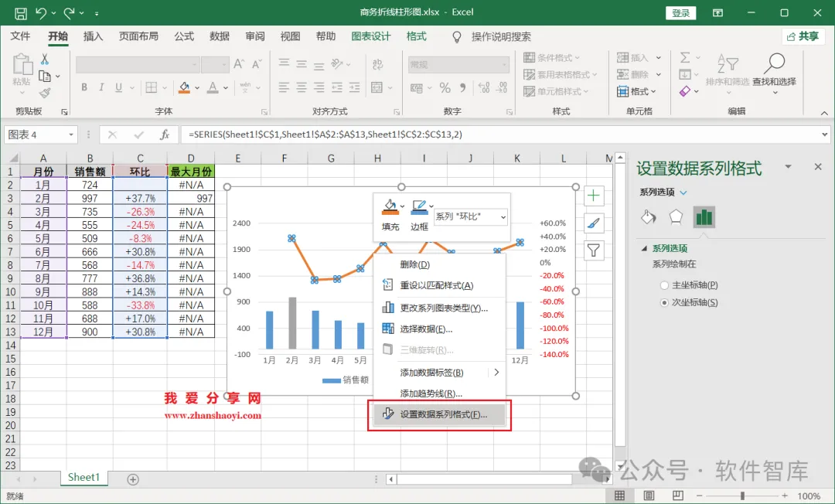The height and width of the screenshot is (504, 835).
Task: Switch to Page Layout view icon
Action: pos(649,496)
